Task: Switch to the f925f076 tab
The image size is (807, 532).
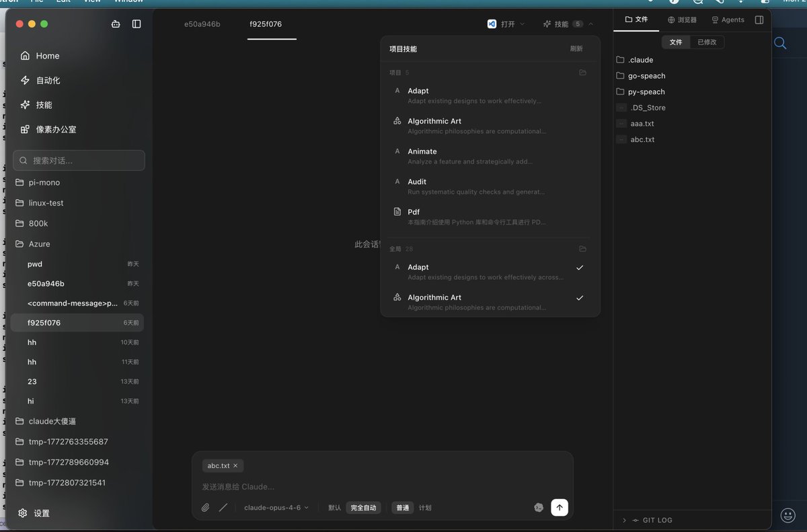Action: click(x=266, y=24)
